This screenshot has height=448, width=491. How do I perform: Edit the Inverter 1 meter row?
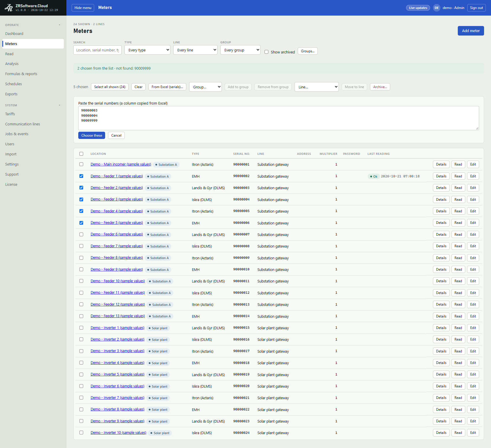coord(473,328)
